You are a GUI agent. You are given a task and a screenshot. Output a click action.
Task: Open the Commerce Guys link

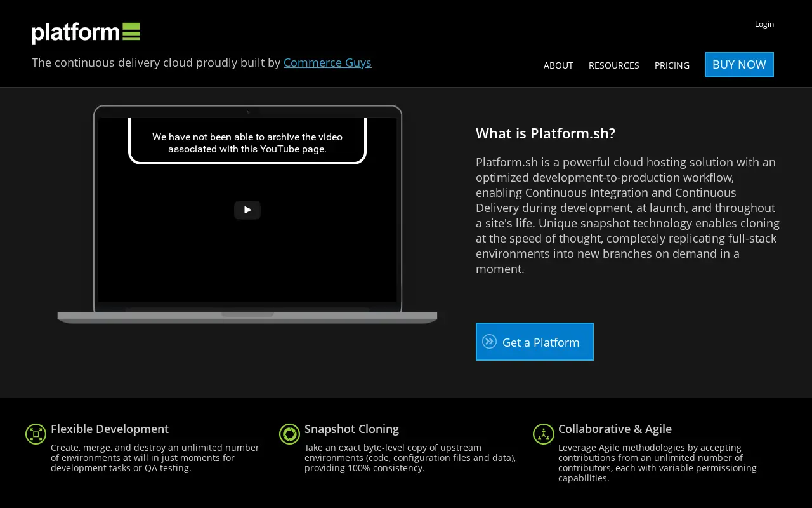pos(327,62)
